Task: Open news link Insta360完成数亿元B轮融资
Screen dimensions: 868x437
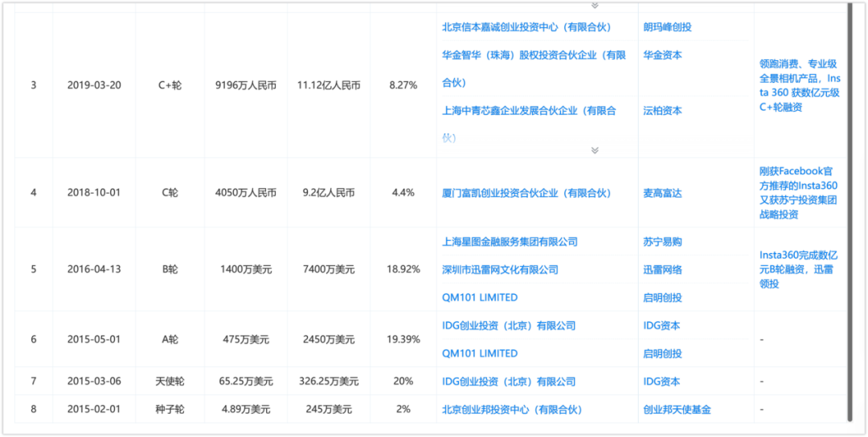Action: (799, 269)
